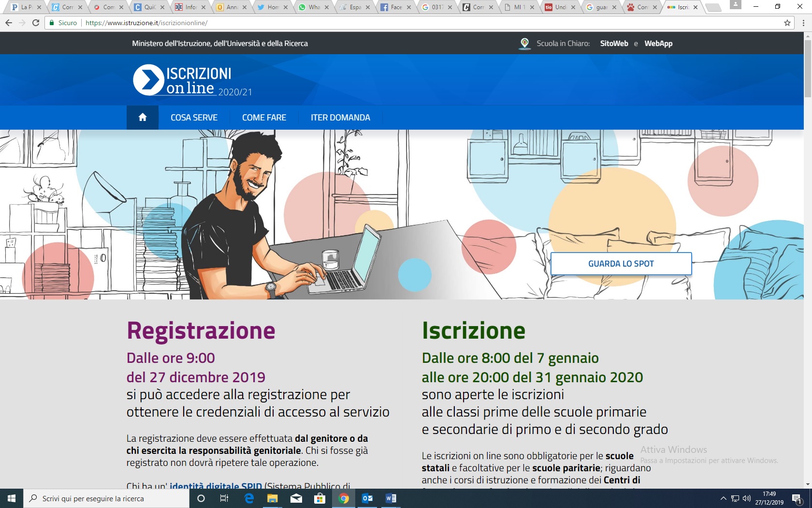Click the Ministero dell'Istruzione header text

coord(220,44)
